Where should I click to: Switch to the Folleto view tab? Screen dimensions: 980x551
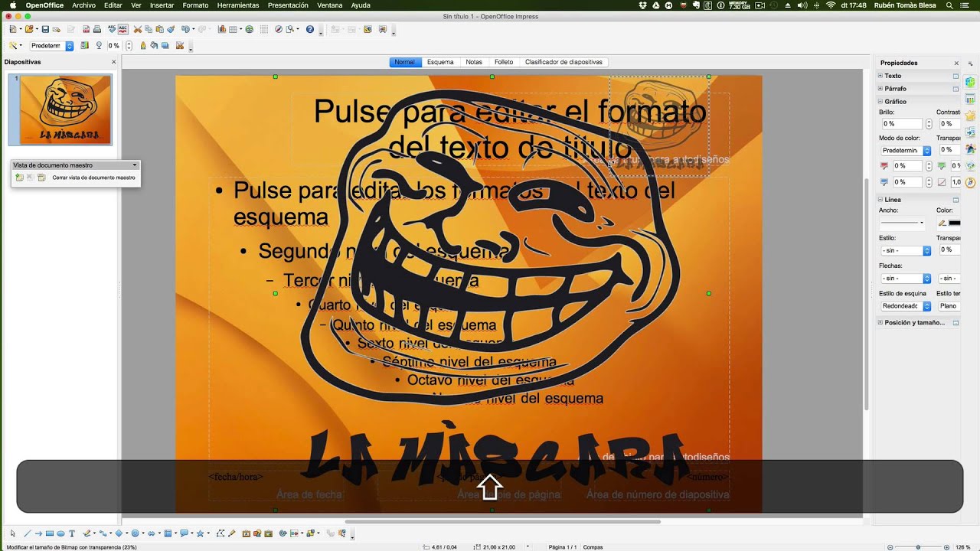(x=504, y=62)
